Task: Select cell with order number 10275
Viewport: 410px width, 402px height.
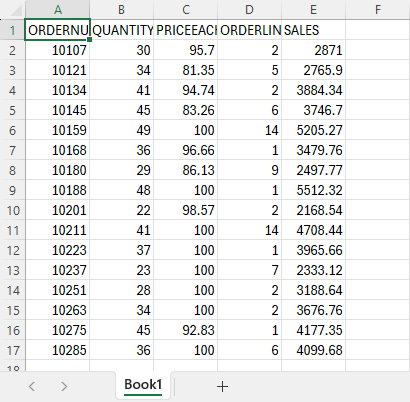Action: [x=58, y=330]
